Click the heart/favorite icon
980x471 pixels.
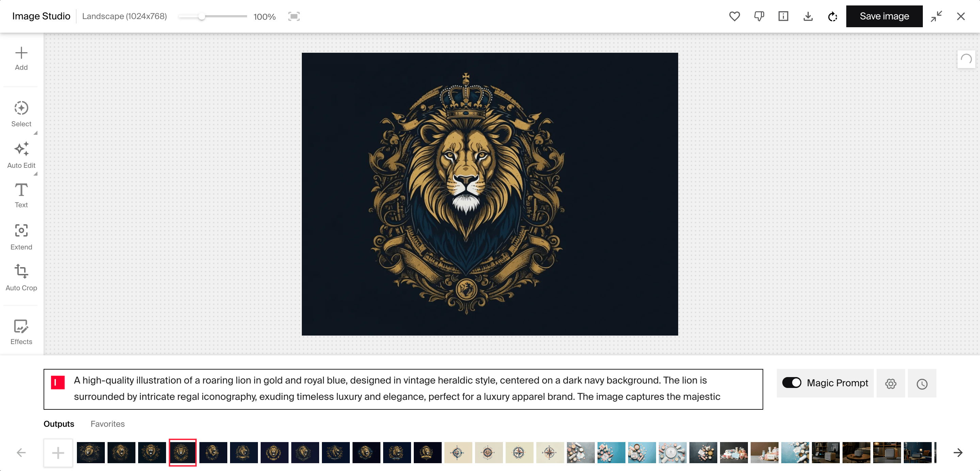(x=735, y=16)
